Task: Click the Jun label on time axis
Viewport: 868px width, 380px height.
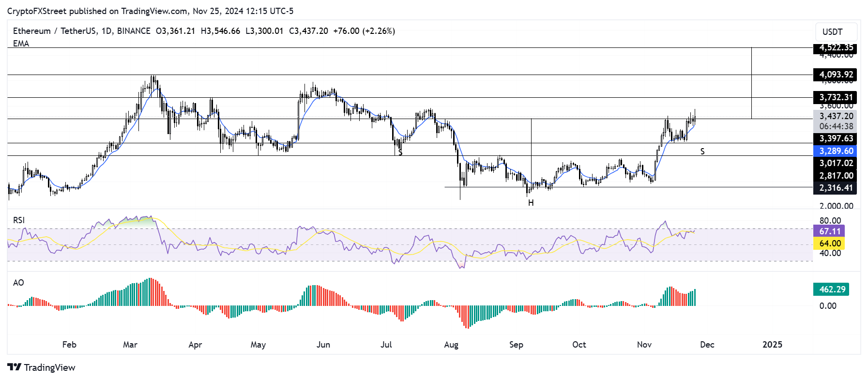Action: coord(323,345)
